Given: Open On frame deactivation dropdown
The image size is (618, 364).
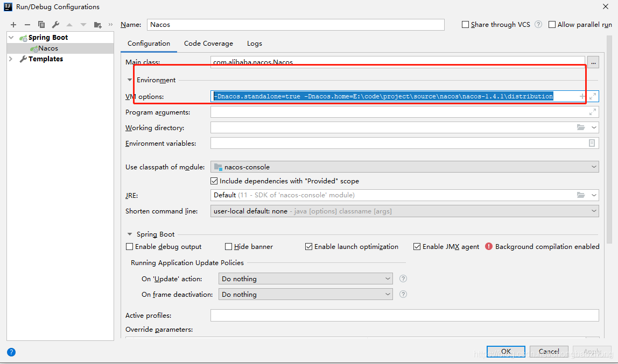Looking at the screenshot, I should point(305,294).
